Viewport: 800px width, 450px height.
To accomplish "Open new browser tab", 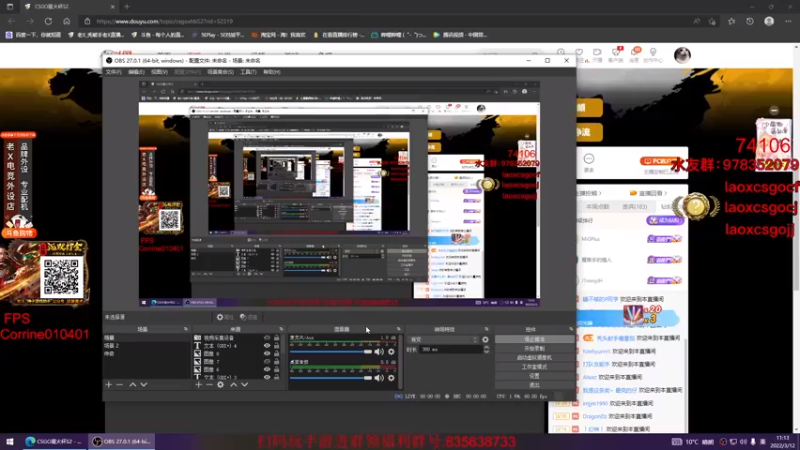I will coord(127,7).
